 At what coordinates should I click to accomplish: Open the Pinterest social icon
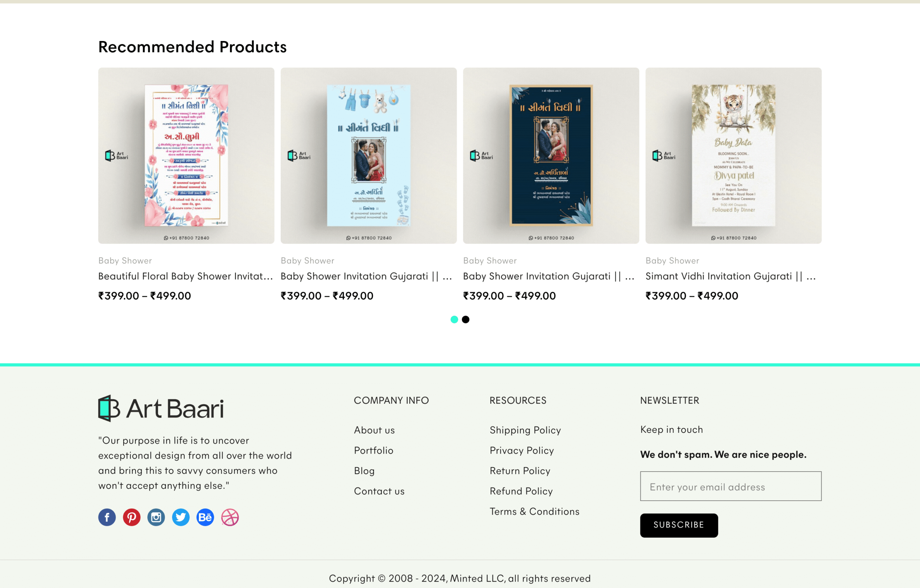point(132,517)
